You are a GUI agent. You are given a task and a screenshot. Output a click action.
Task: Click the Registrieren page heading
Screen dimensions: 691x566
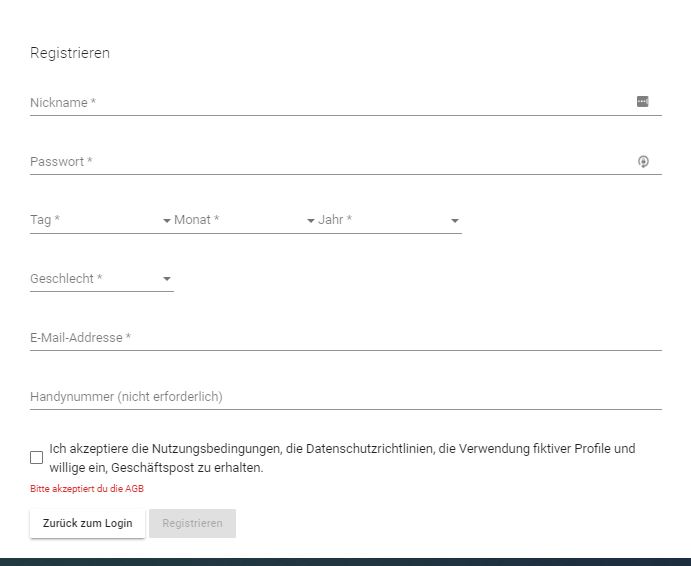click(70, 53)
